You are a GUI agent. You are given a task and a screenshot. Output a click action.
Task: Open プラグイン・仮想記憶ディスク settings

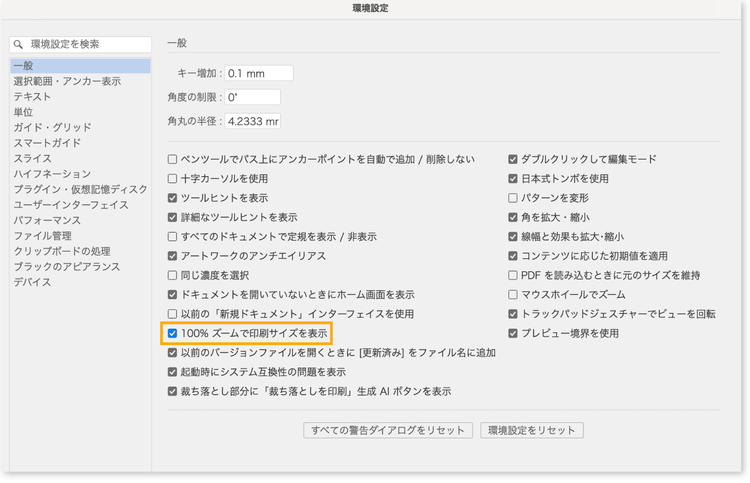[80, 189]
